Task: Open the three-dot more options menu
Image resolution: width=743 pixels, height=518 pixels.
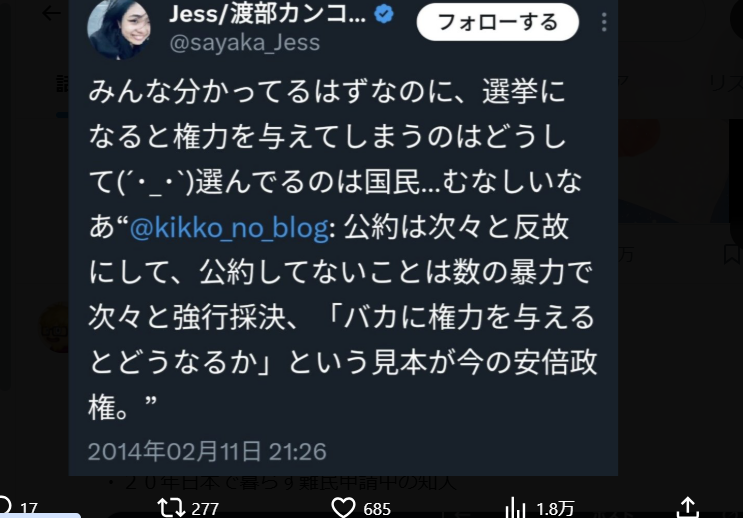Action: [604, 22]
